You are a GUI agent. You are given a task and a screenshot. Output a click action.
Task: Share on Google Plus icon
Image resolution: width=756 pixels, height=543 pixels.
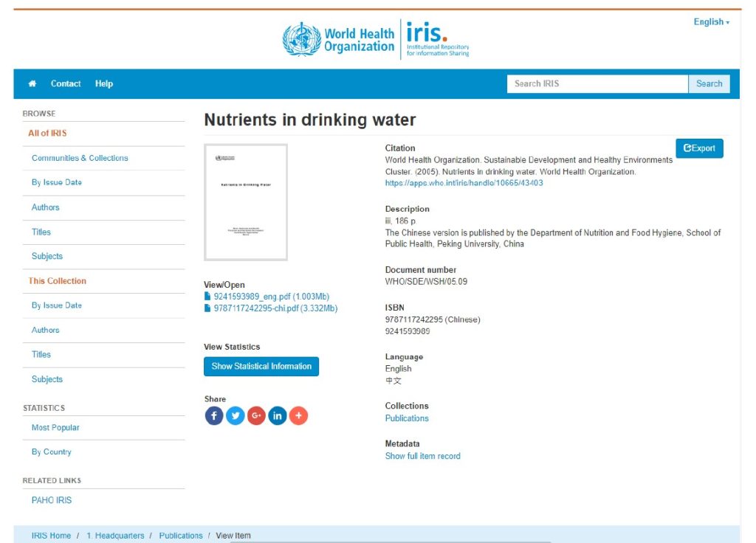pos(256,415)
